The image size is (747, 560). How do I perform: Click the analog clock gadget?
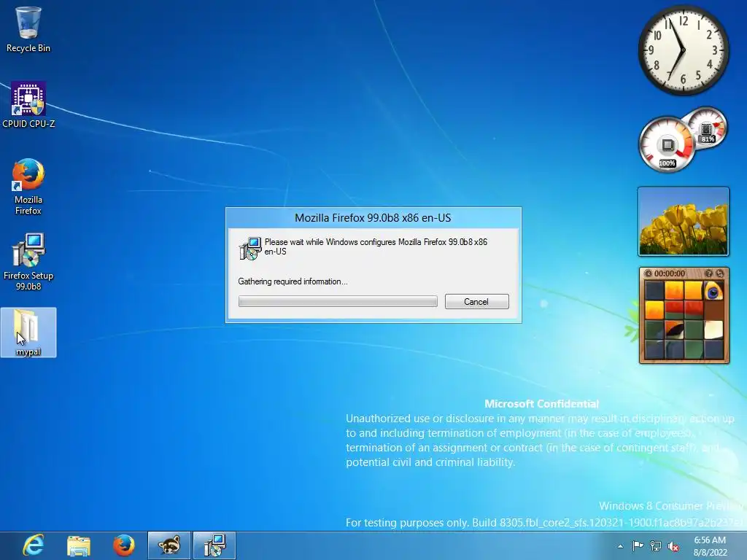(683, 50)
